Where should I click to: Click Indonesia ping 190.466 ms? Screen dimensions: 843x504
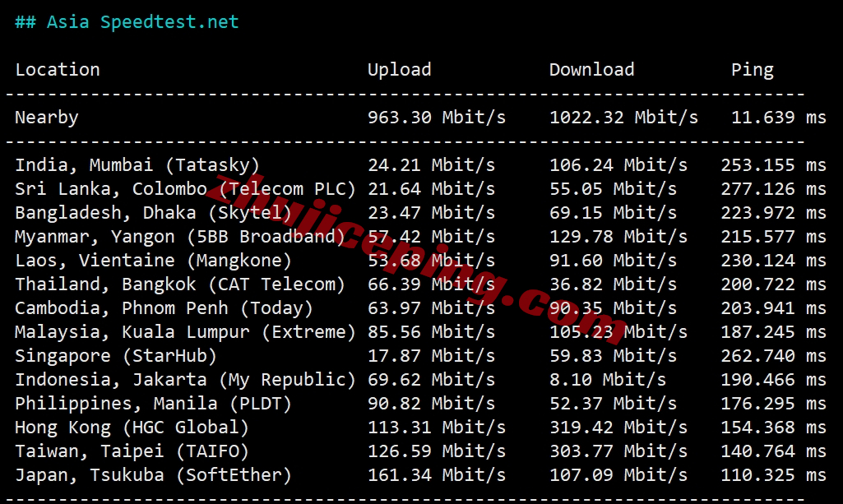tap(774, 380)
